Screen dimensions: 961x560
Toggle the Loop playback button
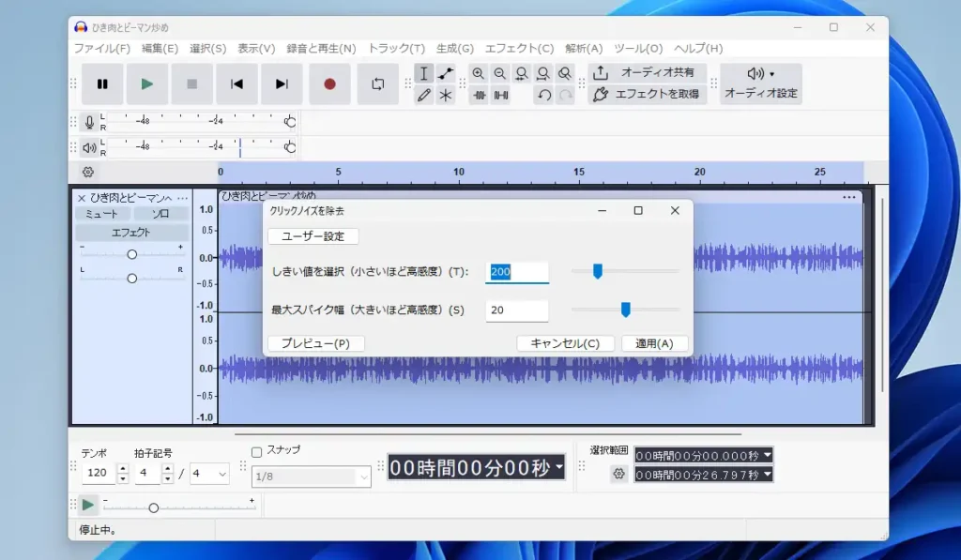[377, 84]
